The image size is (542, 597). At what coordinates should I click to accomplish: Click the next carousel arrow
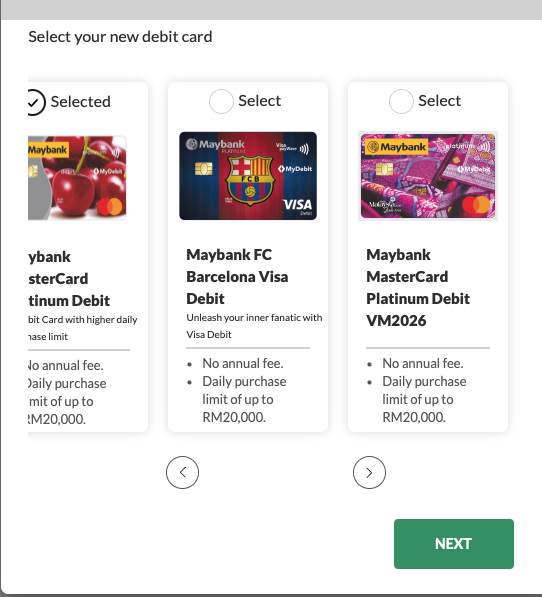[x=369, y=472]
